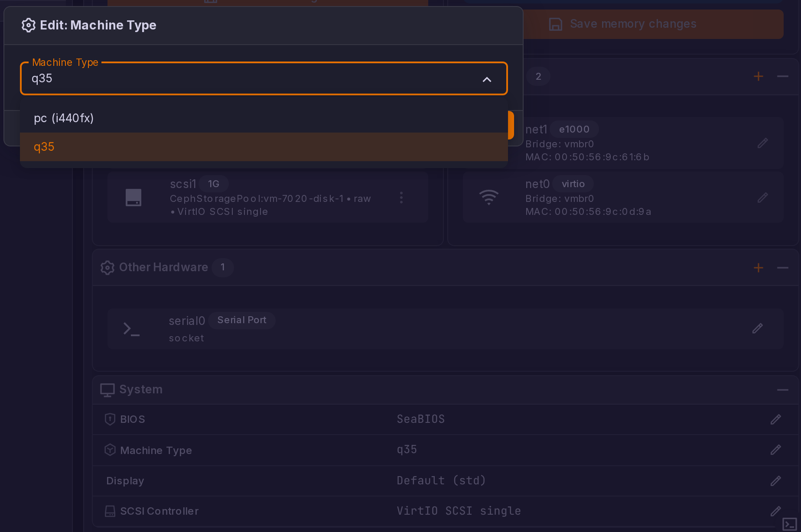
Task: Click the network count badge 2
Action: 538,77
